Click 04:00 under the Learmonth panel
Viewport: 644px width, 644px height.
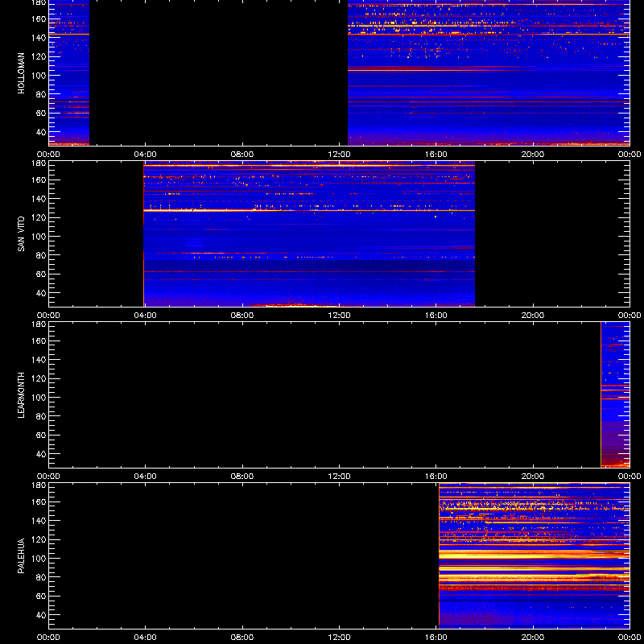coord(146,477)
